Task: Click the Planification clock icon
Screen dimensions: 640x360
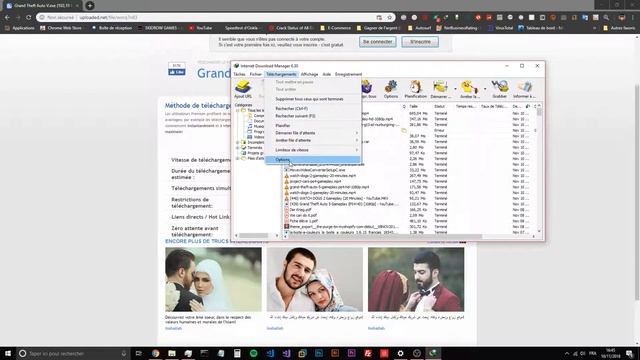Action: 416,89
